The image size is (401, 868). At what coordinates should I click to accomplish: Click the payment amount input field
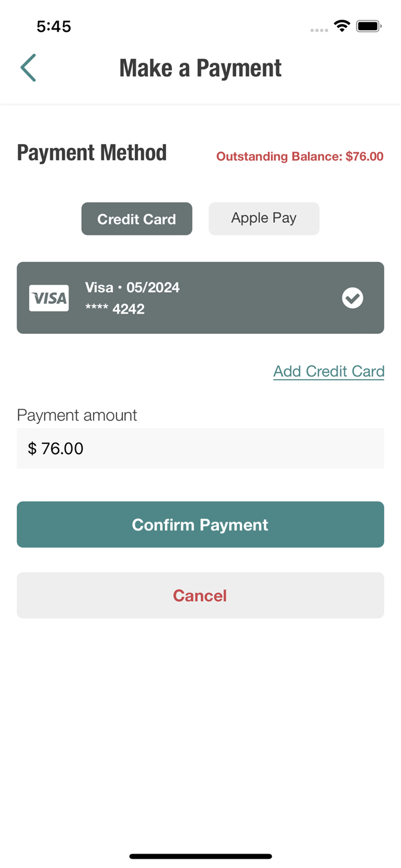tap(200, 448)
